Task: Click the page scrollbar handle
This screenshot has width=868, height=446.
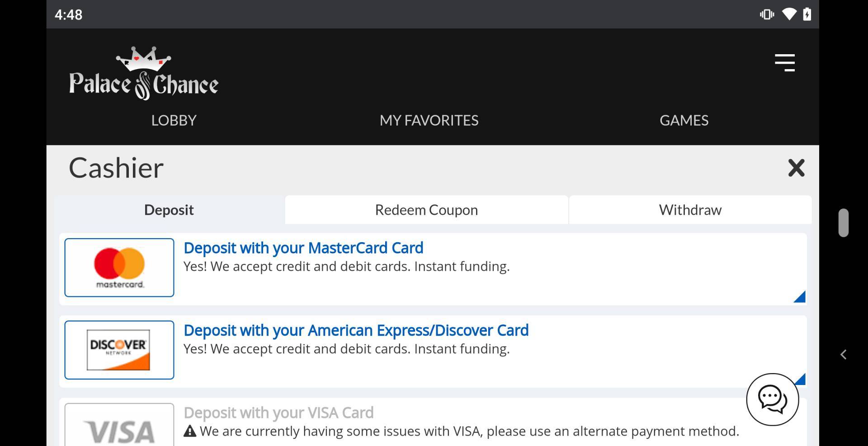Action: point(843,222)
